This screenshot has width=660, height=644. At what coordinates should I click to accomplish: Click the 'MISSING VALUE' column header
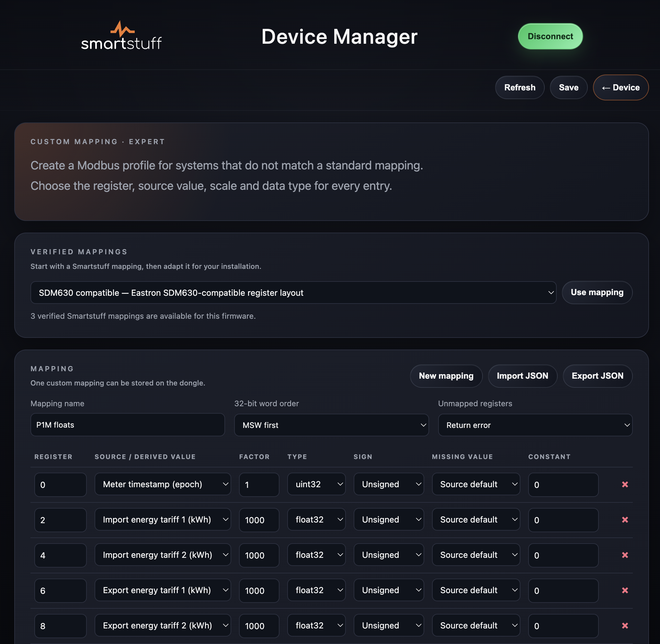pos(462,457)
